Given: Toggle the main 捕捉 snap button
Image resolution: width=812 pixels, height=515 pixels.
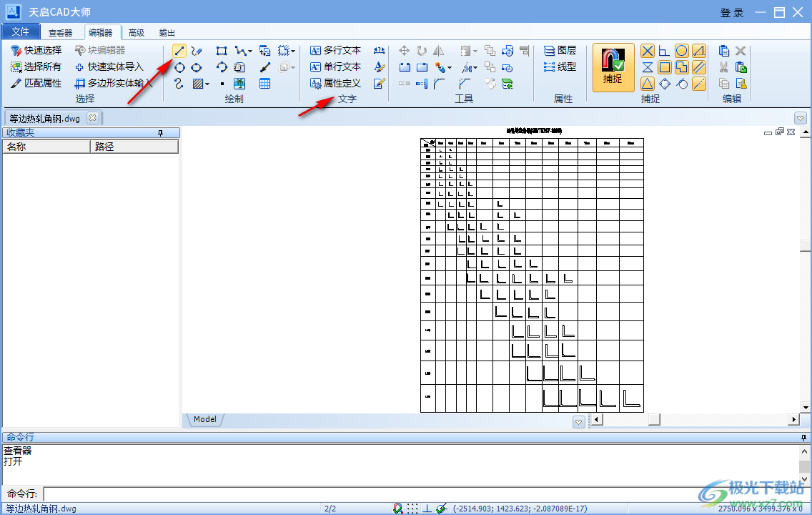Looking at the screenshot, I should 613,67.
